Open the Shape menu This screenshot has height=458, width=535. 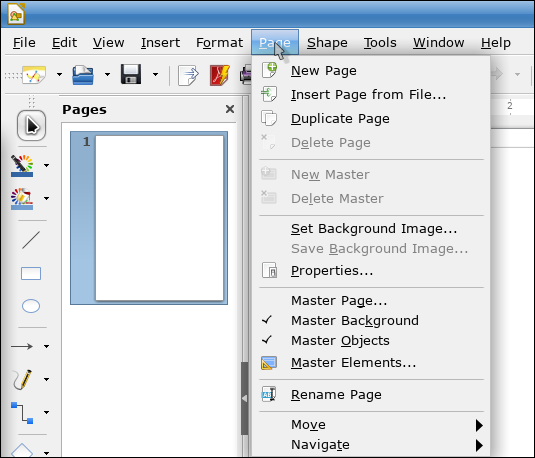click(327, 43)
